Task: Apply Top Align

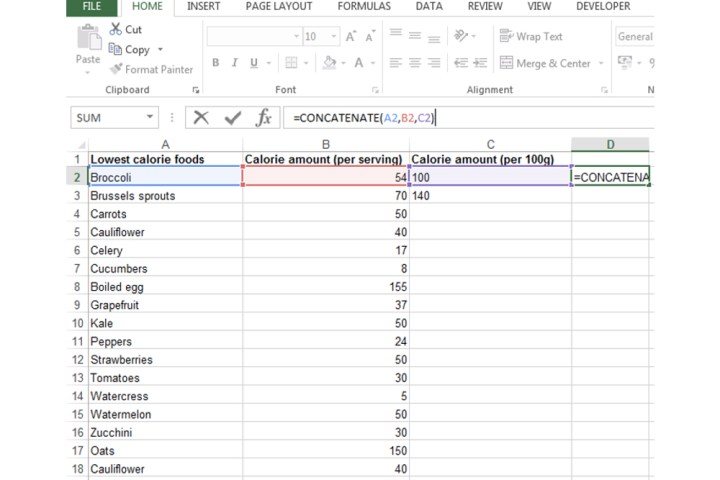Action: [396, 35]
